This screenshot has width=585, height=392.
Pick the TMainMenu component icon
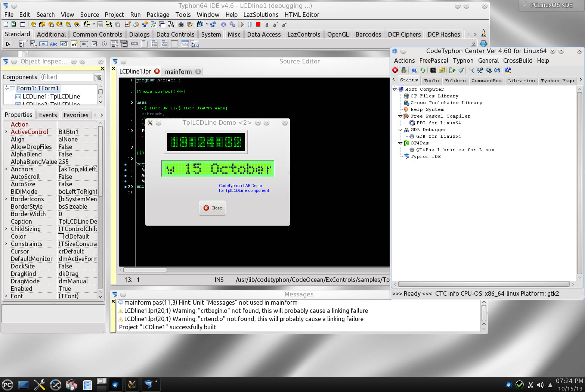click(23, 44)
